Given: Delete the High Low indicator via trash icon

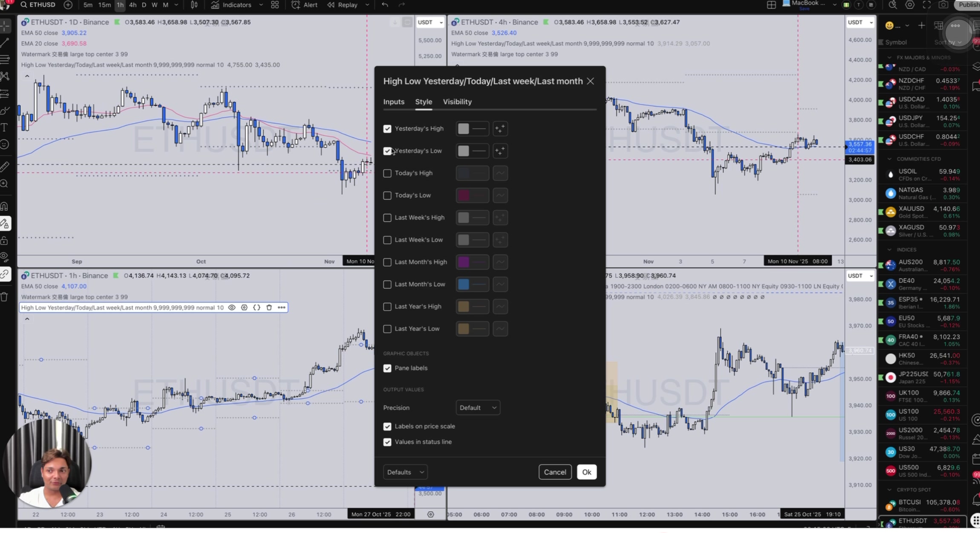Looking at the screenshot, I should (269, 307).
